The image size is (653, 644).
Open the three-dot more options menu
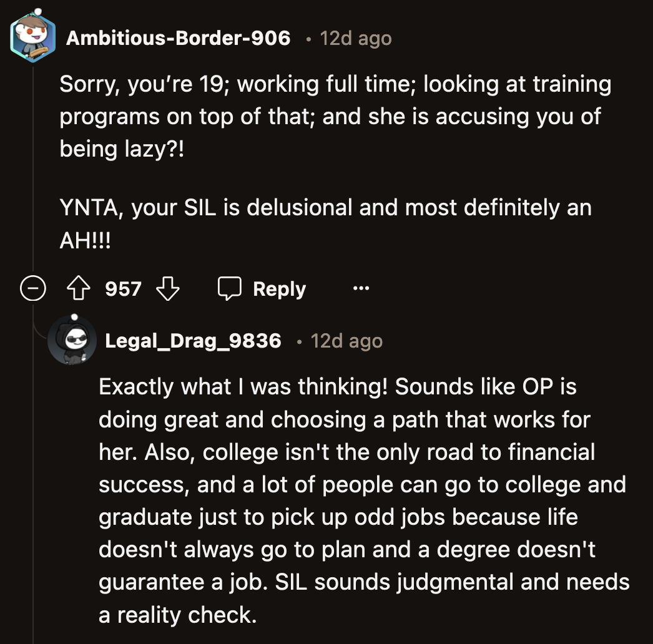coord(361,289)
